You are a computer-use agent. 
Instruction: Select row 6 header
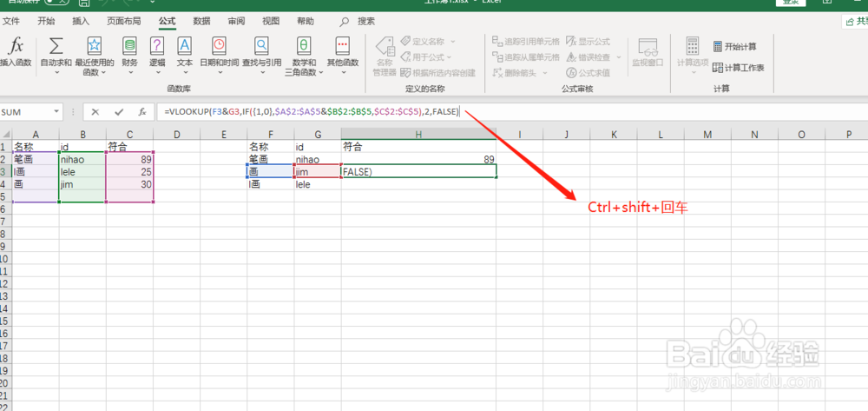tap(3, 209)
